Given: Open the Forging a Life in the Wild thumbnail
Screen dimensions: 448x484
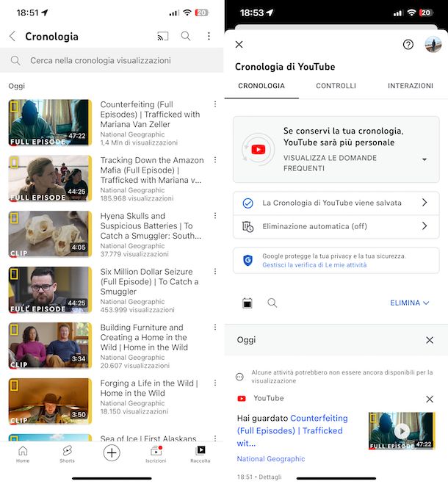Looking at the screenshot, I should (50, 401).
